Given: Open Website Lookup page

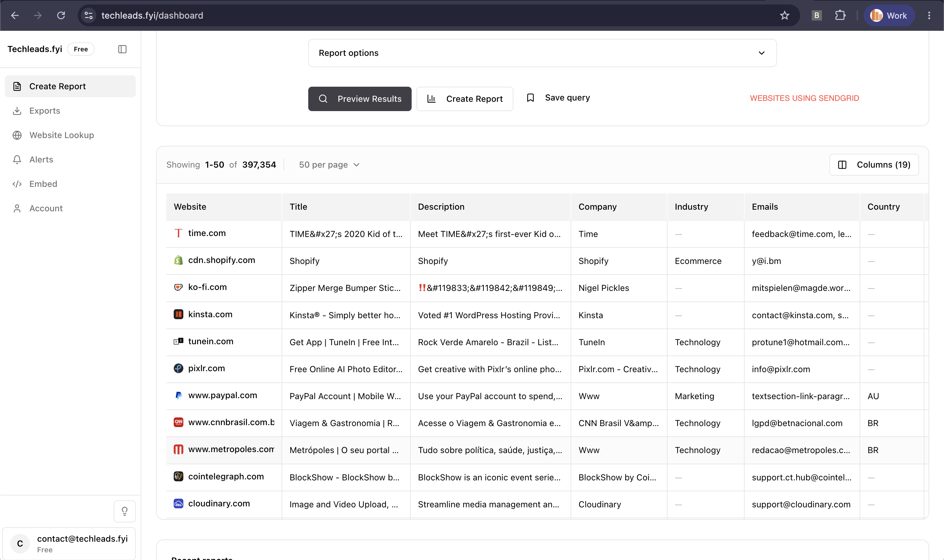Looking at the screenshot, I should coord(70,135).
